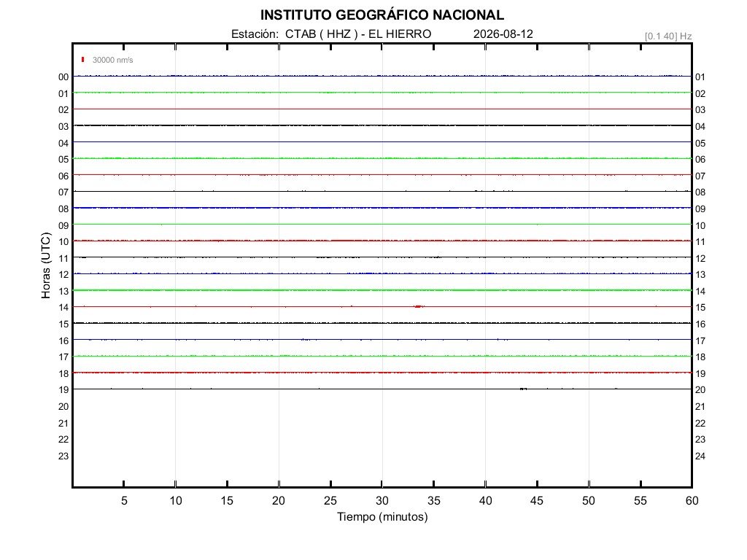Click minute-axis label 60
Image resolution: width=747 pixels, height=560 pixels.
pos(692,501)
